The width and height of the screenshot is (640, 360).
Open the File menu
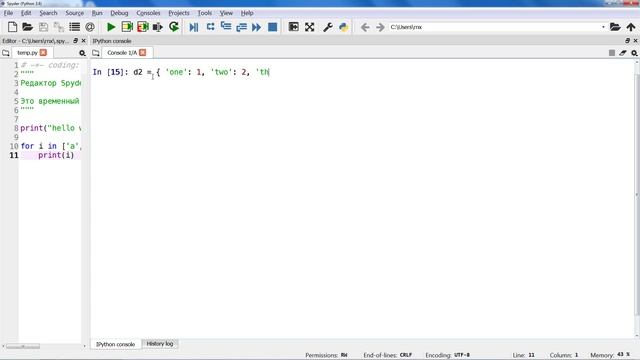click(8, 13)
